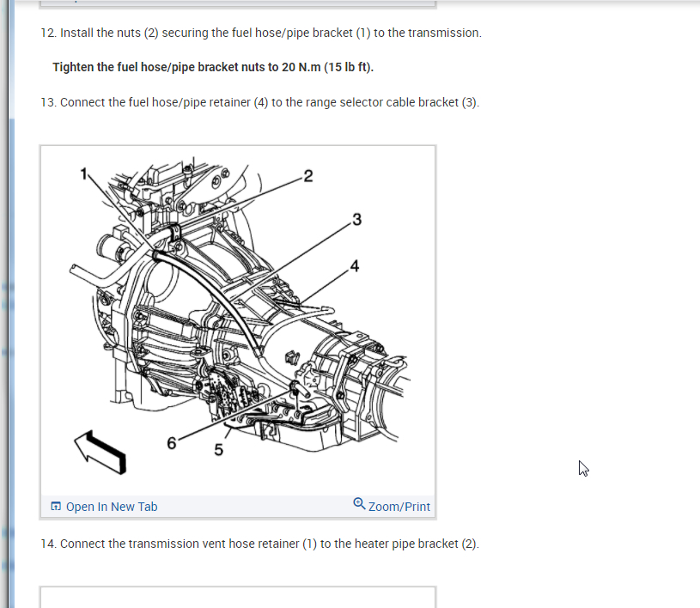Screen dimensions: 700x608
Task: Click the Open In New Tab icon
Action: point(56,506)
